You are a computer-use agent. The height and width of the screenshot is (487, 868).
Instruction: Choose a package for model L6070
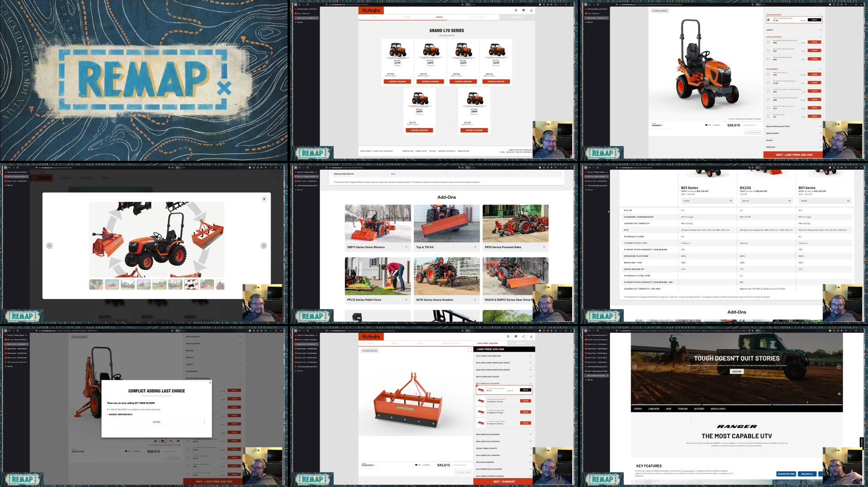pos(474,130)
